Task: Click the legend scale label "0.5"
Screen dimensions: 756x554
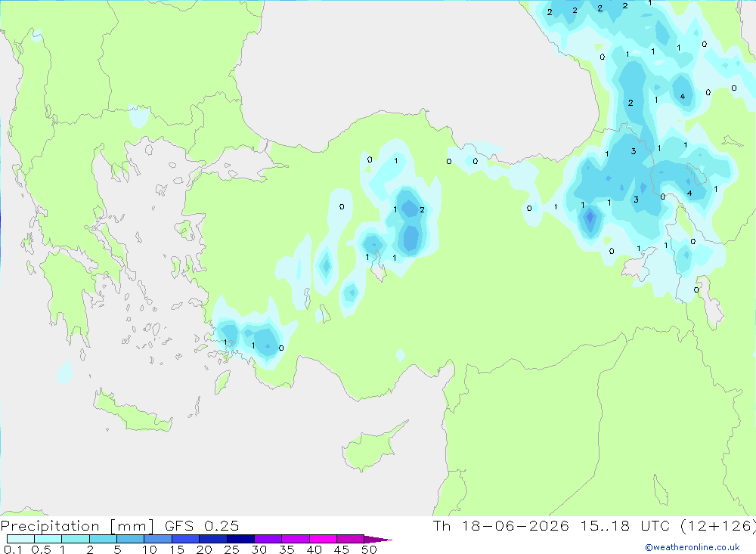Action: (41, 549)
